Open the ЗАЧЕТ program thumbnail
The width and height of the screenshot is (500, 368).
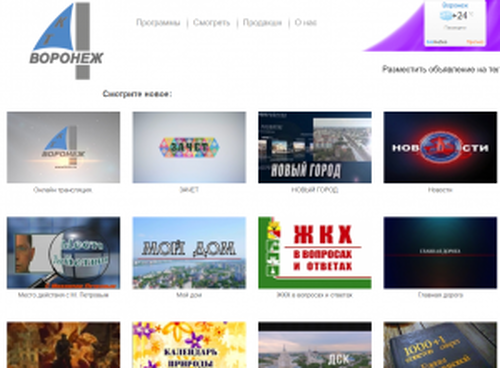coord(189,147)
